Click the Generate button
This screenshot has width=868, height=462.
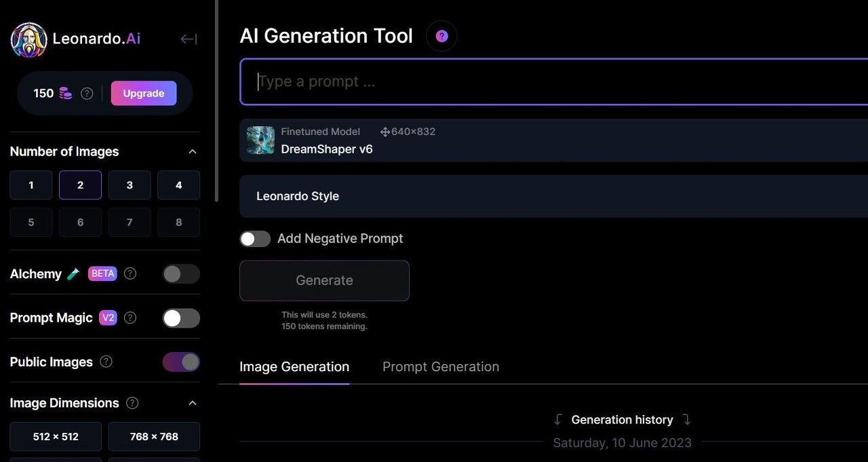click(324, 280)
